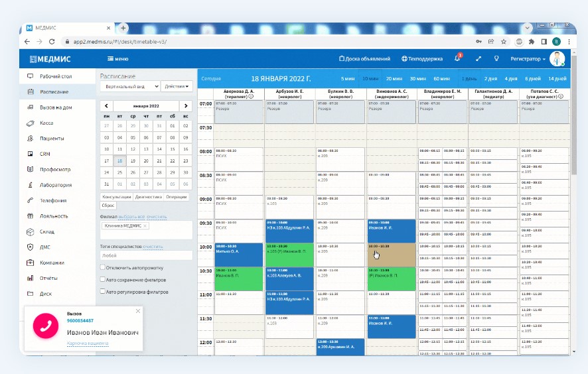
Task: Go to previous month in calendar
Action: tap(106, 106)
